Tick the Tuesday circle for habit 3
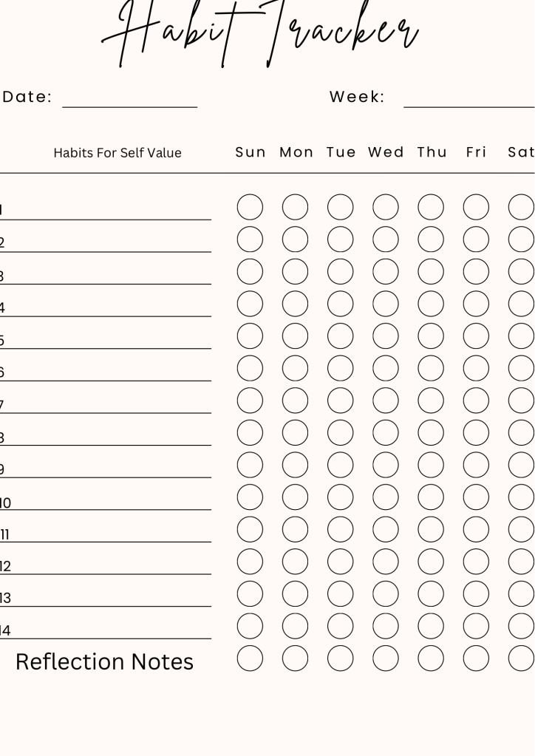Image resolution: width=535 pixels, height=756 pixels. (x=341, y=271)
